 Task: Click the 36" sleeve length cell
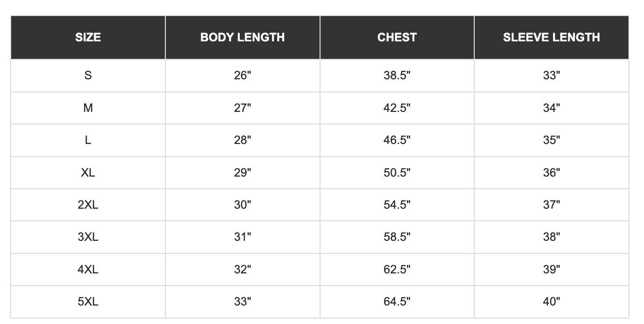point(551,173)
